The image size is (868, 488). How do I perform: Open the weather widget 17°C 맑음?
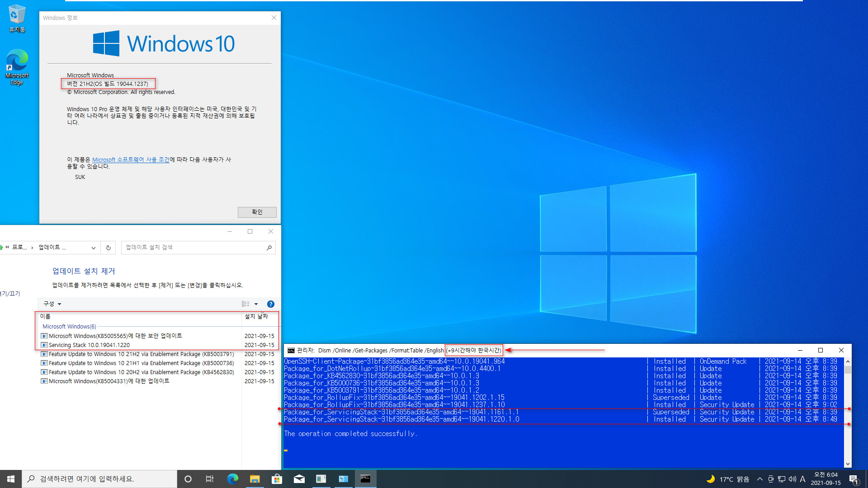(x=728, y=479)
